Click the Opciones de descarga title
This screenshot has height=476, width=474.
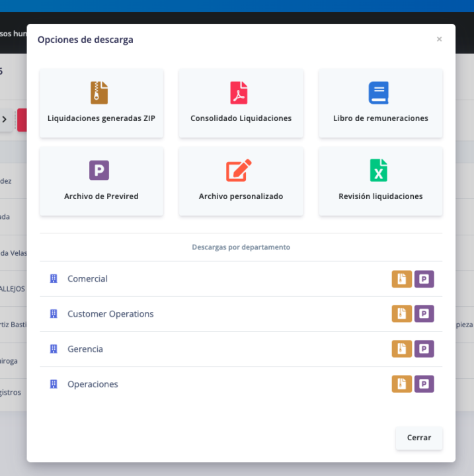pyautogui.click(x=85, y=40)
